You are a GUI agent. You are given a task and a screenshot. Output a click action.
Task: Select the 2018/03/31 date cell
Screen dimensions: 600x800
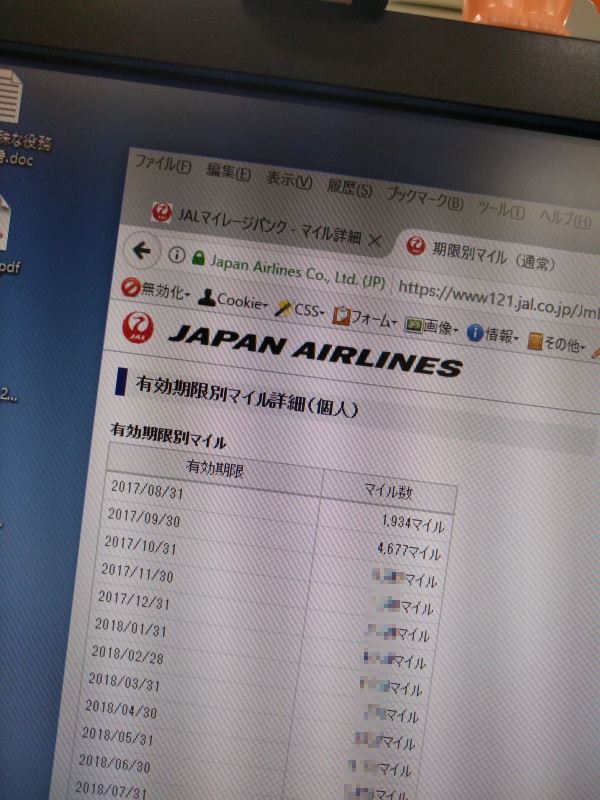124,682
